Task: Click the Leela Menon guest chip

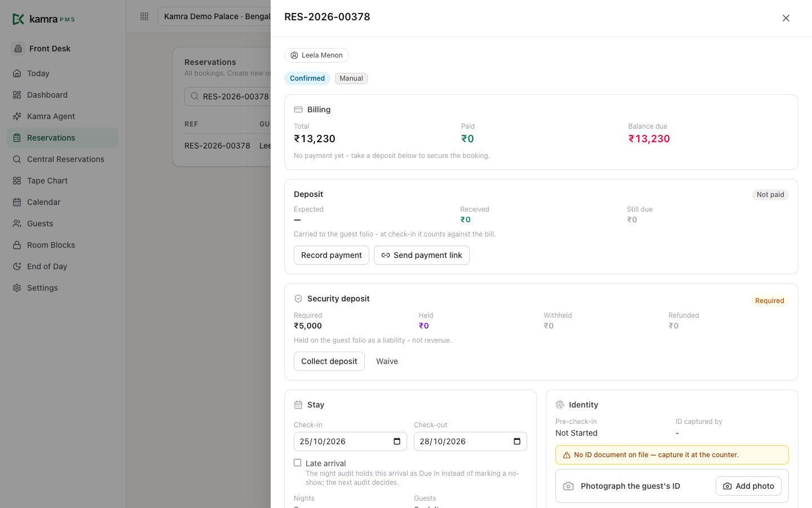Action: (x=316, y=55)
